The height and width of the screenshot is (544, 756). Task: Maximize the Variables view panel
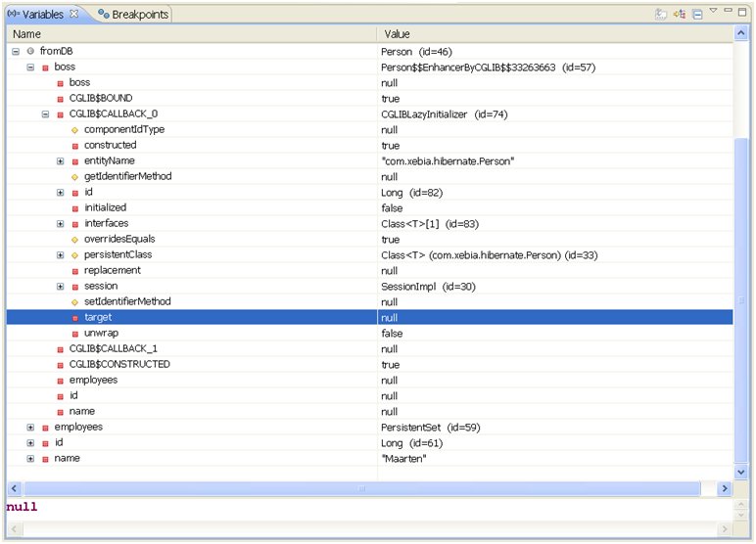pos(742,12)
